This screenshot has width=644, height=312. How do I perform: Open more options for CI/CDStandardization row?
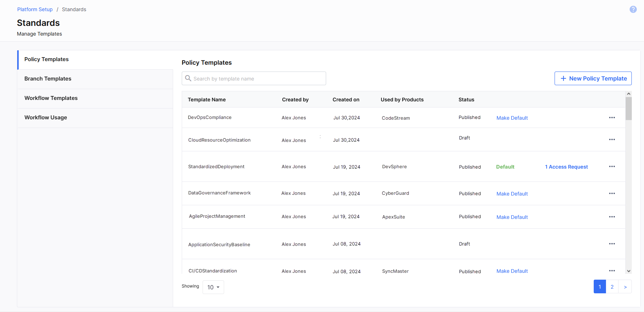coord(612,271)
